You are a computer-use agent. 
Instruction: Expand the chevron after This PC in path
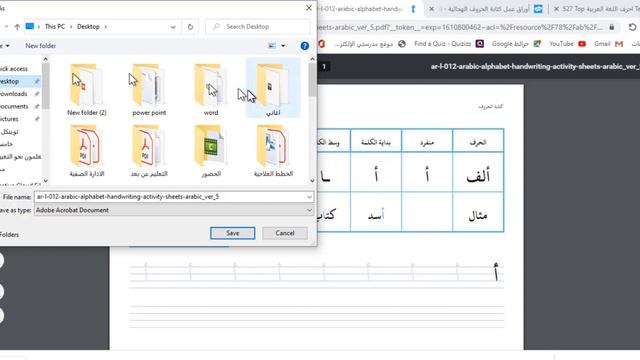tap(71, 27)
